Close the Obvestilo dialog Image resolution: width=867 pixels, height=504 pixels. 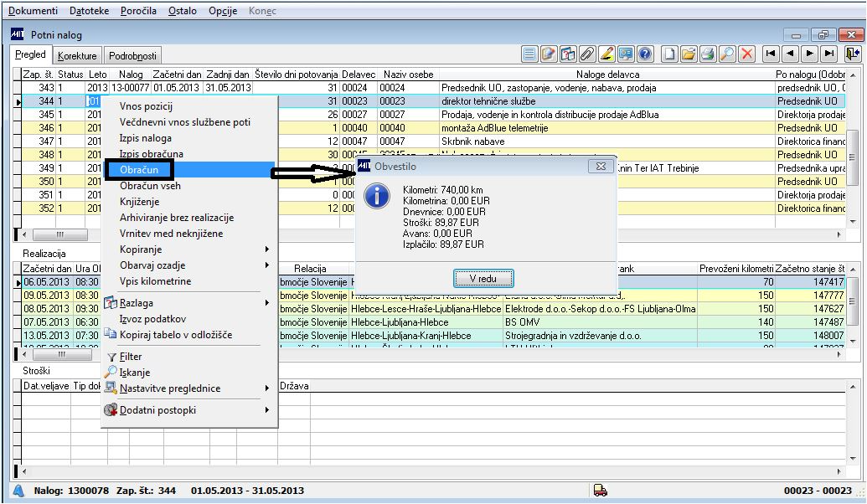coord(600,166)
